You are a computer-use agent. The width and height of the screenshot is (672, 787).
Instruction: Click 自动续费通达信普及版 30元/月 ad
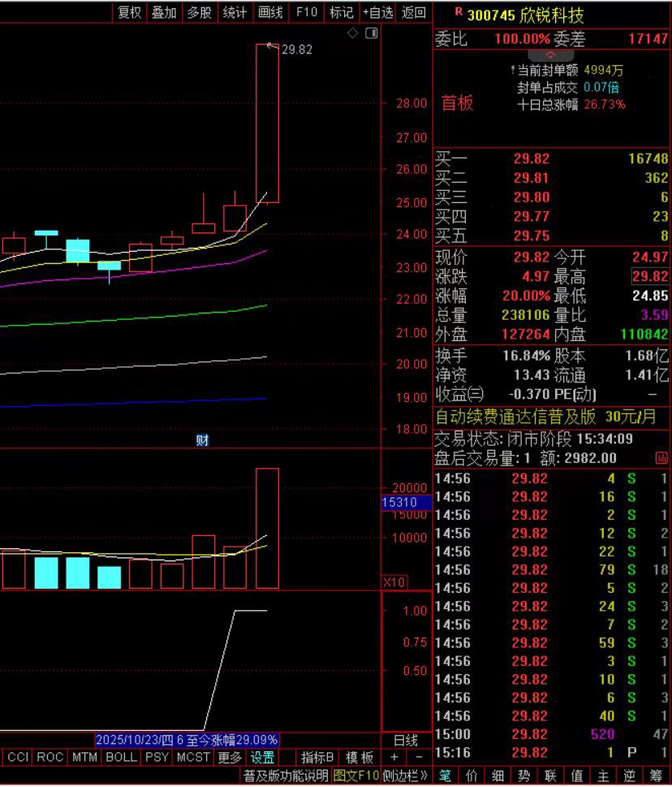coord(545,417)
